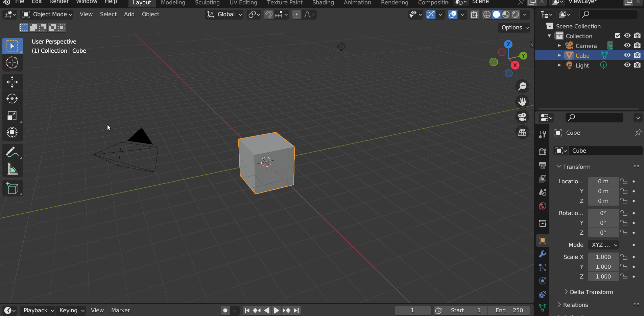
Task: Select the Select Box tool
Action: (x=13, y=46)
